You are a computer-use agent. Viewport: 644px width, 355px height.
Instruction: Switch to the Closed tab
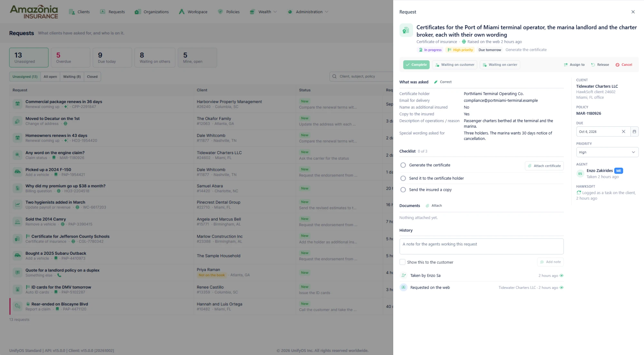point(92,77)
